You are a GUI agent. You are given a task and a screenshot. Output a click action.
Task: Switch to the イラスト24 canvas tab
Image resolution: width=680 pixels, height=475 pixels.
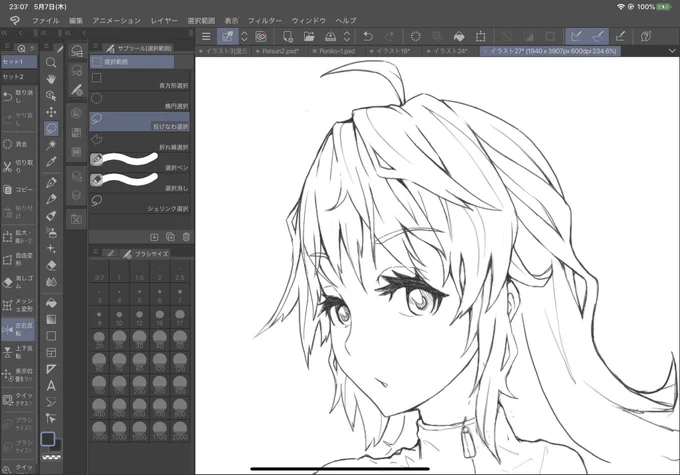pyautogui.click(x=450, y=51)
